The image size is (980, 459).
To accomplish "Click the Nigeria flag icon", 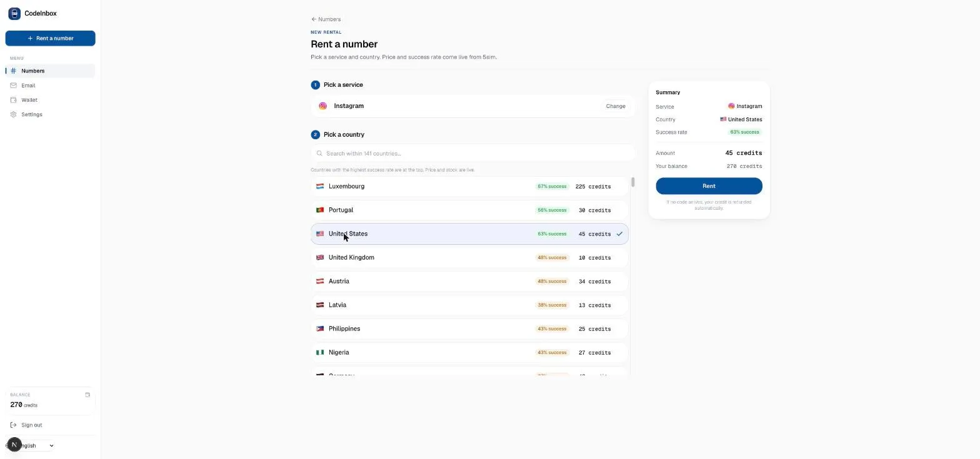I will (320, 352).
